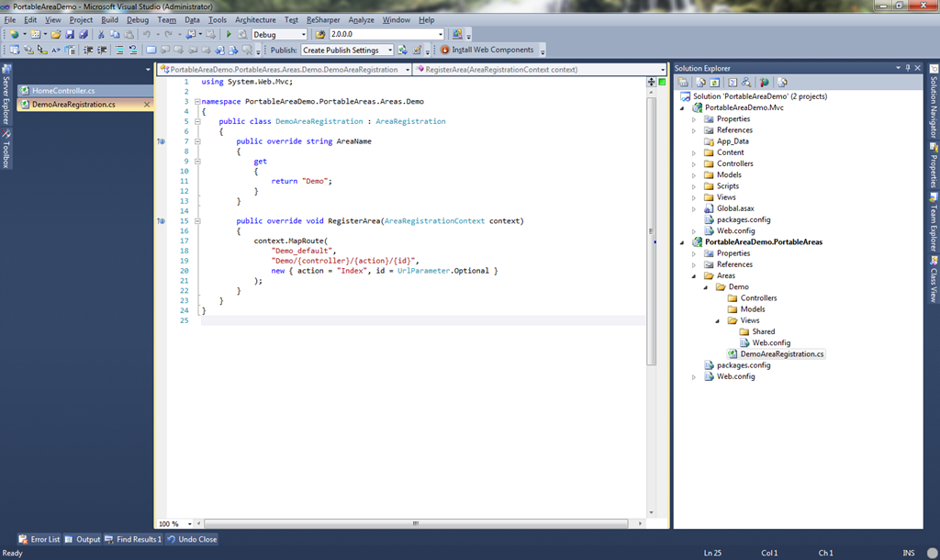
Task: Click the Add New Item toolbar icon
Action: pos(36,34)
